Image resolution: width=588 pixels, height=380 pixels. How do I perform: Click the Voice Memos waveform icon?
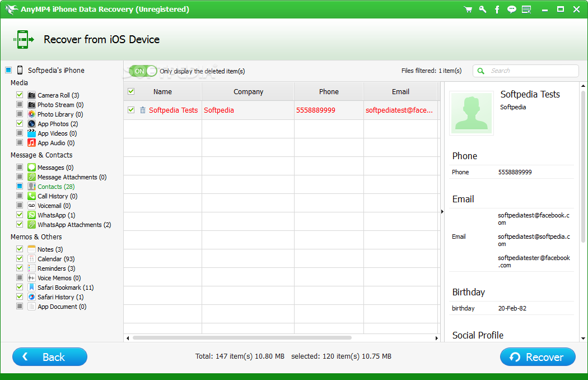31,278
